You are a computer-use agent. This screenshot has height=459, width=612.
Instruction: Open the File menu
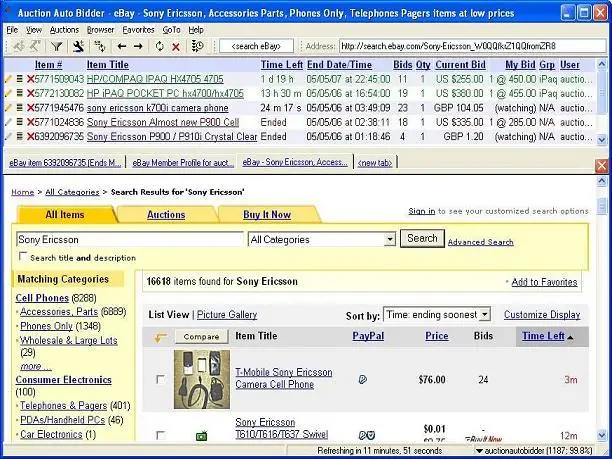click(x=12, y=30)
